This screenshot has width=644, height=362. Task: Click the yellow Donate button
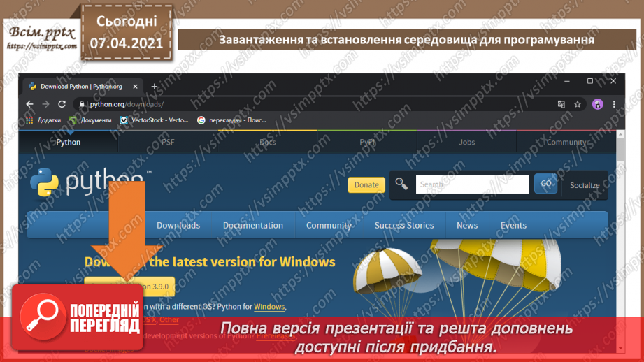click(x=366, y=184)
